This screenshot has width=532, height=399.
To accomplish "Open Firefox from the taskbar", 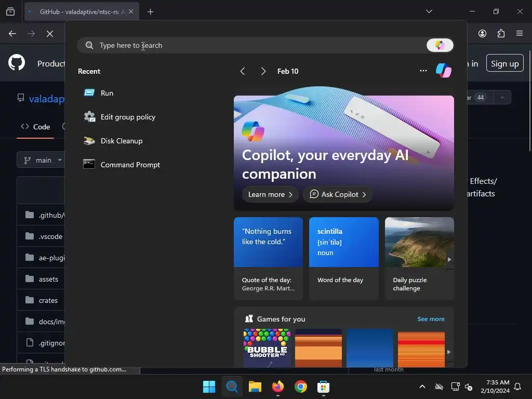I will 278,387.
